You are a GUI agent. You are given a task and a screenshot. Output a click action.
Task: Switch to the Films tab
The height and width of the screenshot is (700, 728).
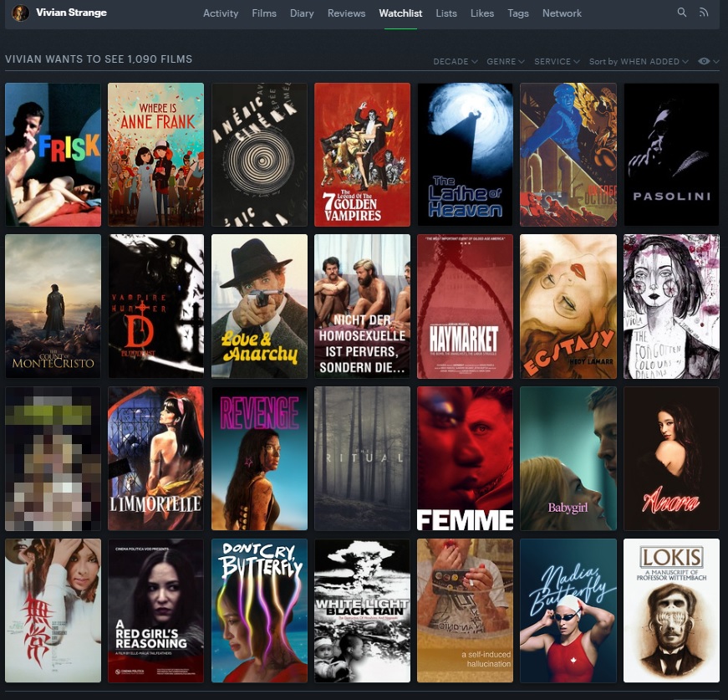[x=264, y=13]
